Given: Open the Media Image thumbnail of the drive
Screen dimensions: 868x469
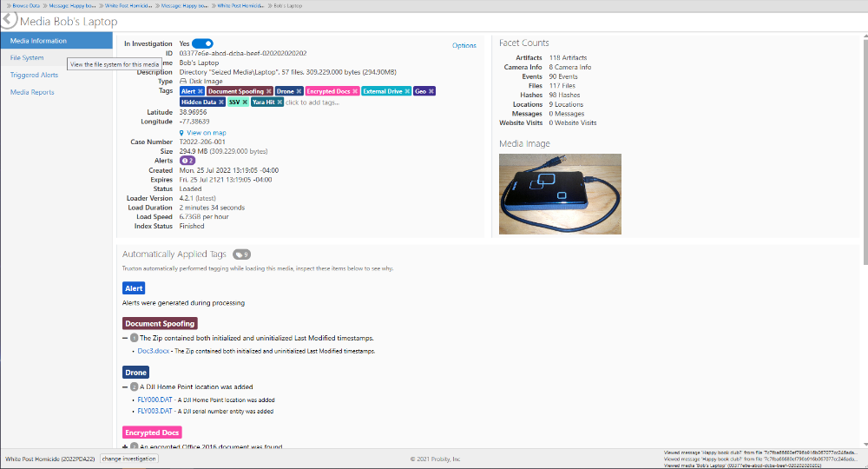Looking at the screenshot, I should tap(560, 194).
